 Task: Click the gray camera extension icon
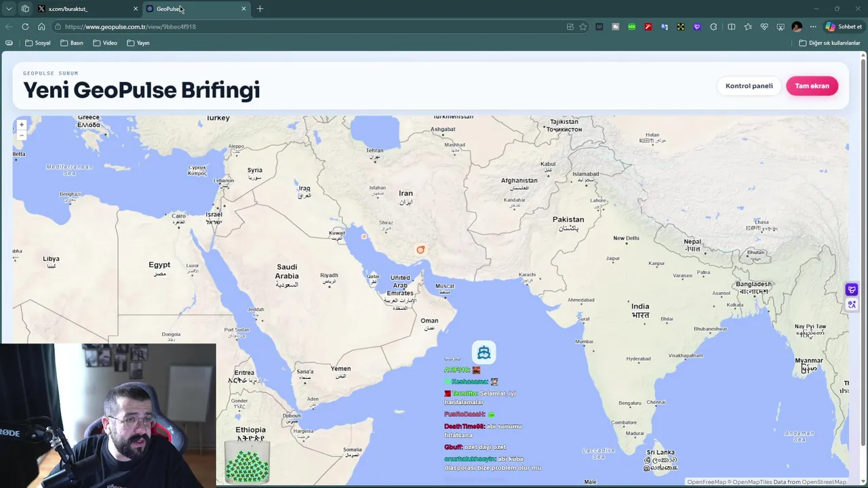tap(615, 26)
